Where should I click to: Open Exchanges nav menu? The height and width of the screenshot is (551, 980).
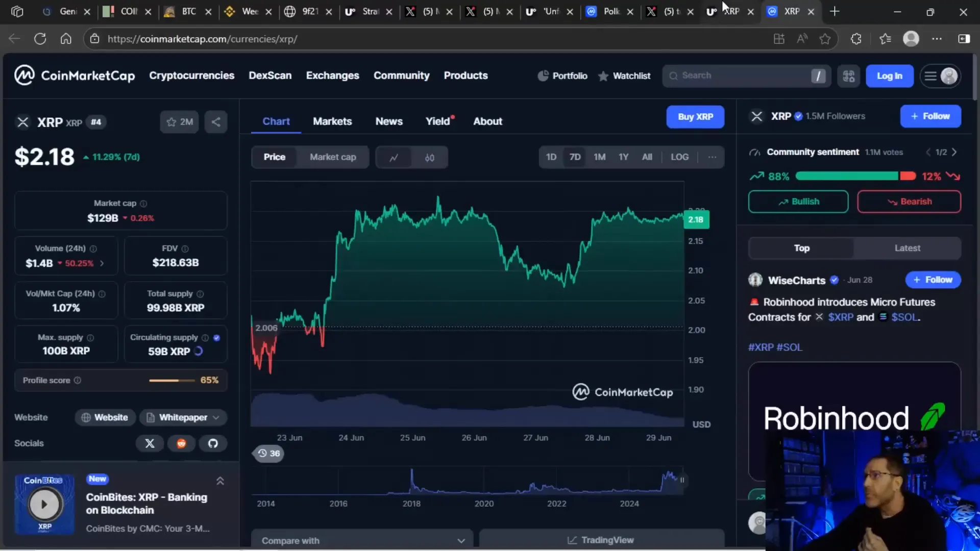332,76
